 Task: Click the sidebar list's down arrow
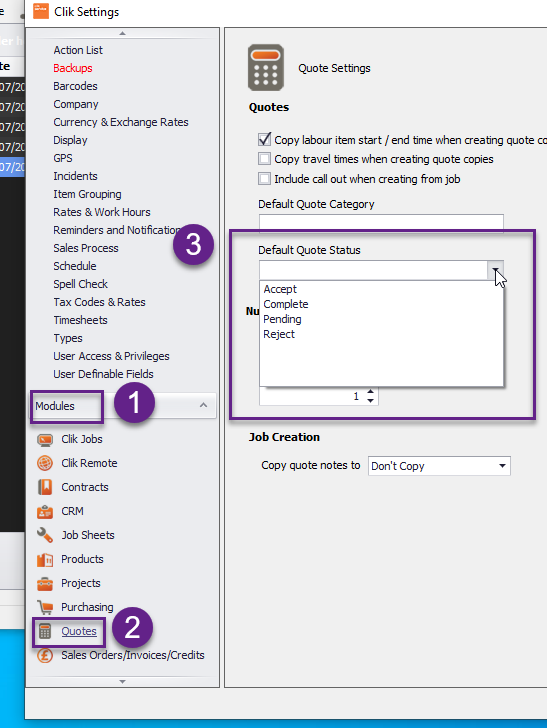coord(123,682)
